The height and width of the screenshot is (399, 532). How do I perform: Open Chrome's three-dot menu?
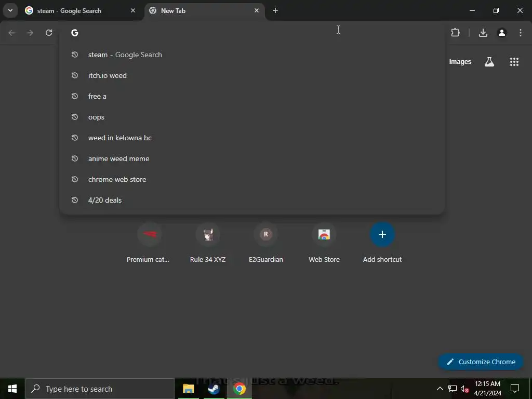click(521, 33)
